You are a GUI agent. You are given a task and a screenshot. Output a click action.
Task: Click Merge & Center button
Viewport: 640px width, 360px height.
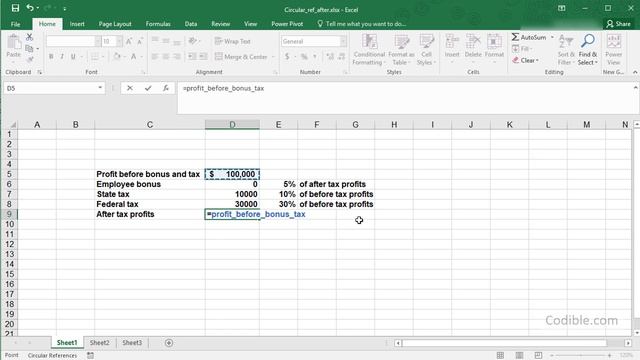click(x=242, y=57)
